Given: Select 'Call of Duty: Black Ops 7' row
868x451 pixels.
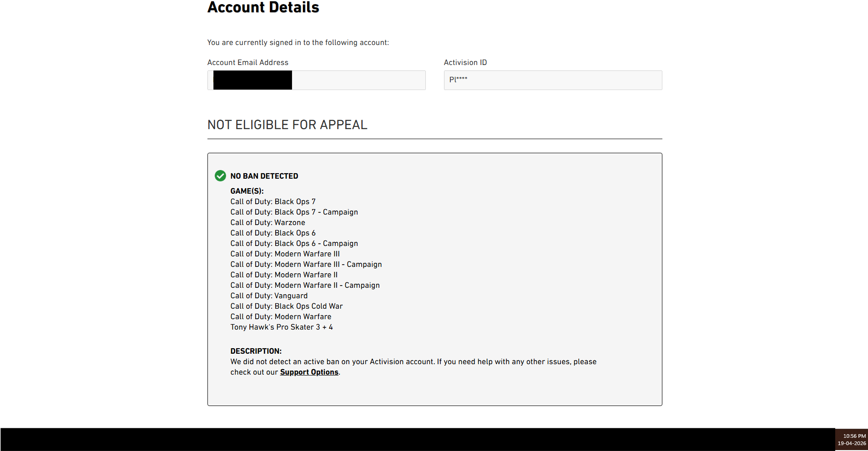Looking at the screenshot, I should [273, 202].
